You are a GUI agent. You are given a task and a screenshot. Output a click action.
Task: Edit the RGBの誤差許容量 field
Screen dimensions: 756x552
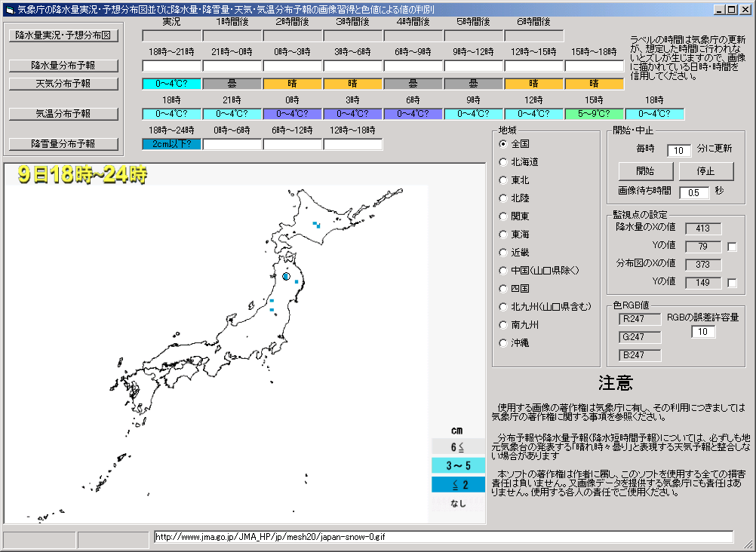703,331
